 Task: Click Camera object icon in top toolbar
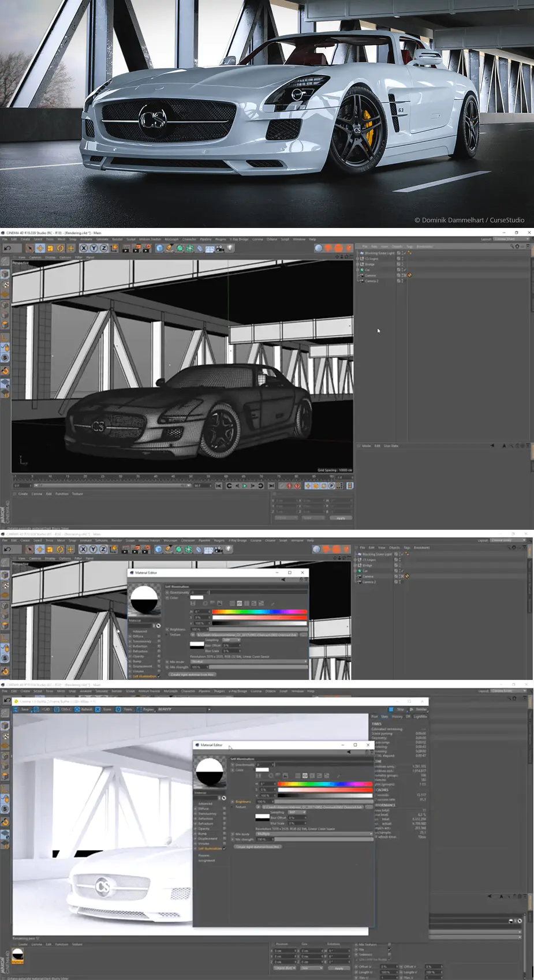(x=220, y=248)
